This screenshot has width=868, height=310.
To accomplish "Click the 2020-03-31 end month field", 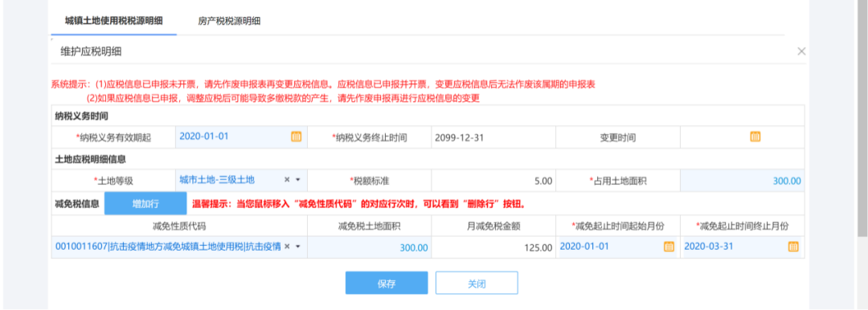I will point(742,247).
